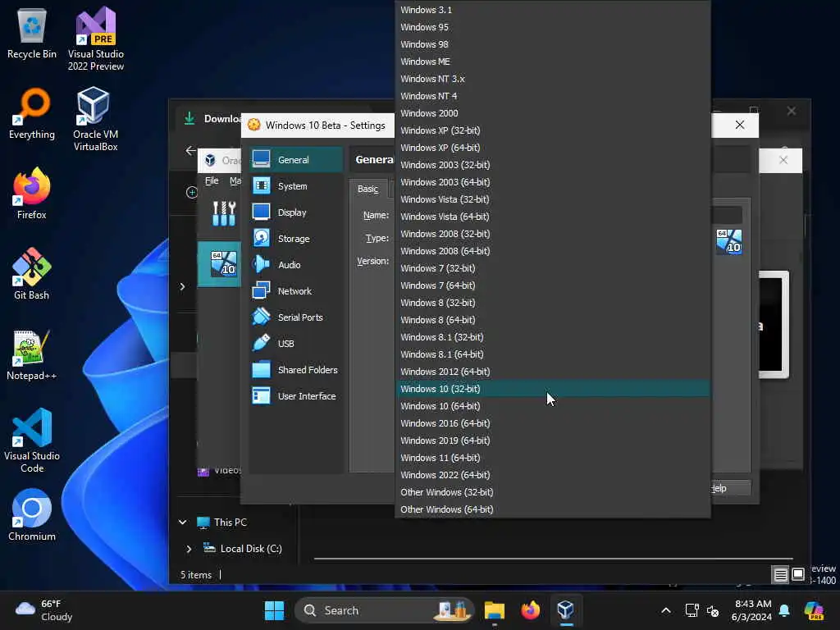This screenshot has width=840, height=630.
Task: Click VirtualBox Tools icon in manager
Action: click(x=224, y=213)
